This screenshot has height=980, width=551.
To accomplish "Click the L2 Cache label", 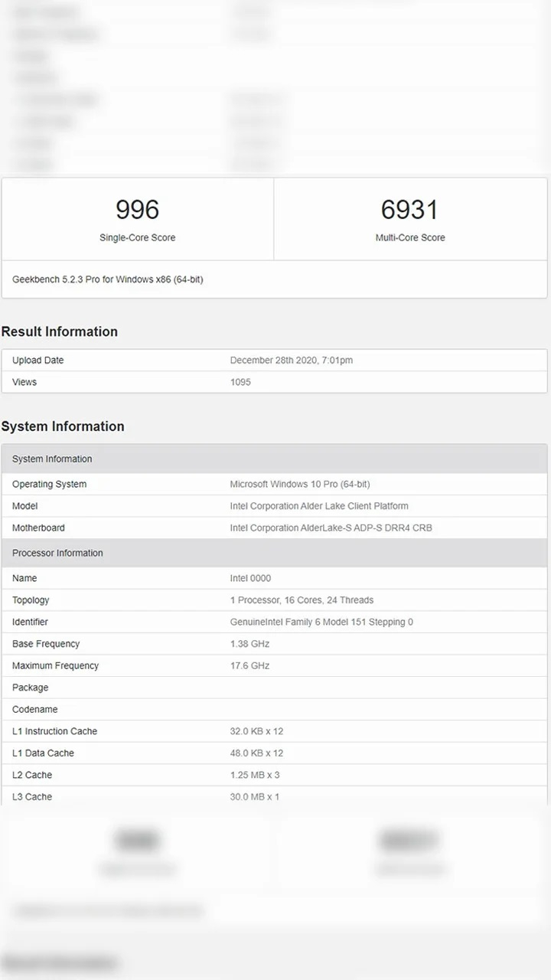I will [x=32, y=775].
